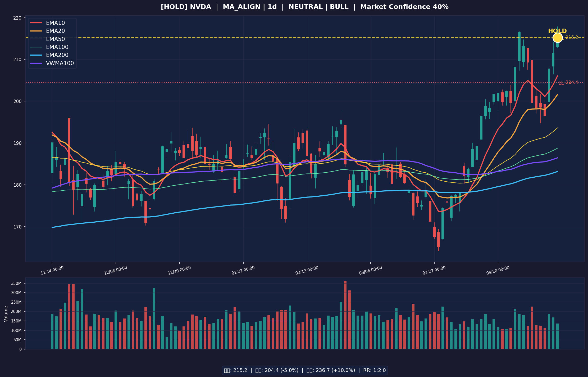Viewport: 588px width, 377px height.
Task: Click the 12/30 00:00 date label
Action: pyautogui.click(x=179, y=270)
